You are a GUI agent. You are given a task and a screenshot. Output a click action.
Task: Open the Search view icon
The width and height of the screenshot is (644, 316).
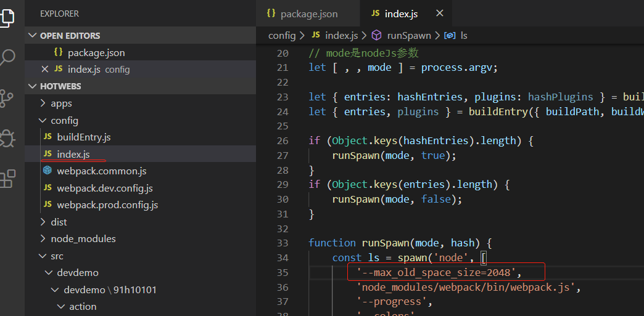pos(7,58)
